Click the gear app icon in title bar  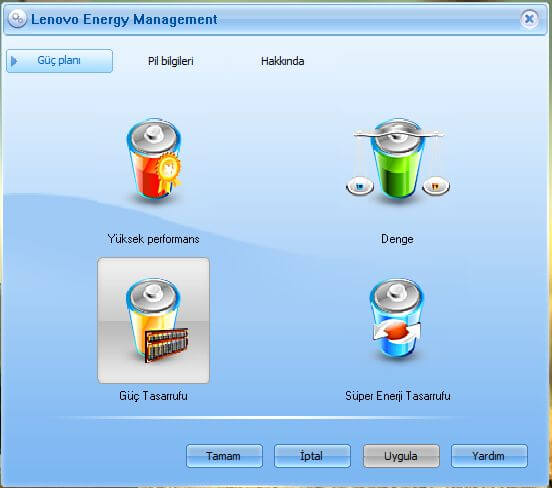(17, 18)
